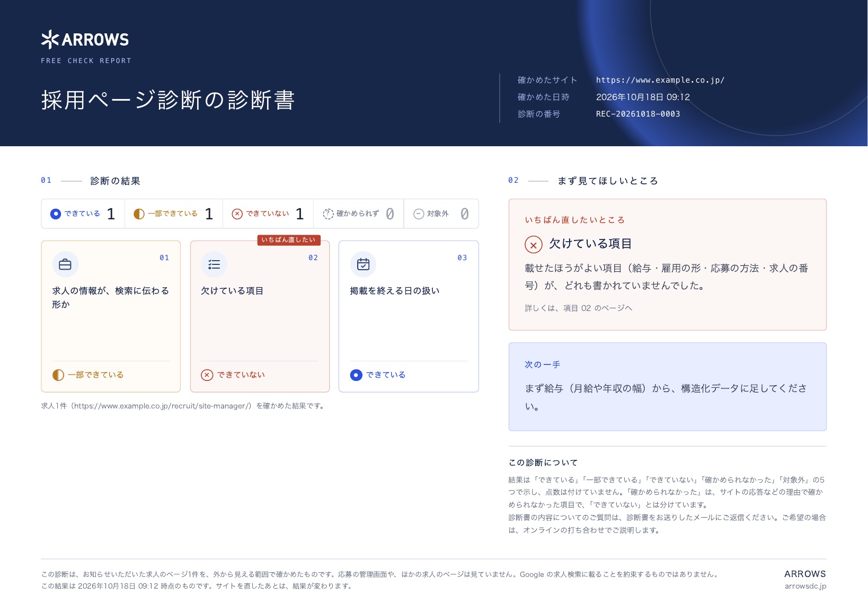
Task: Click the 確かめたサイト label in header
Action: [x=547, y=80]
